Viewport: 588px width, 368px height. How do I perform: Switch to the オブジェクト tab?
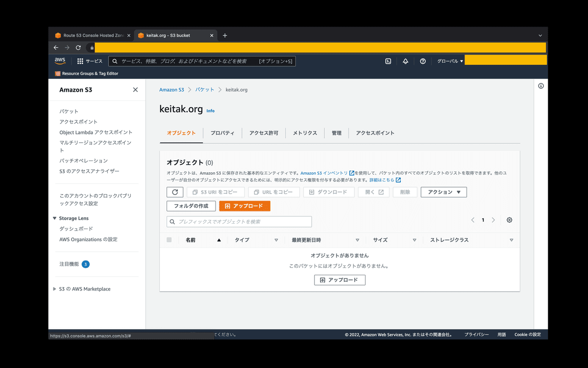click(181, 133)
